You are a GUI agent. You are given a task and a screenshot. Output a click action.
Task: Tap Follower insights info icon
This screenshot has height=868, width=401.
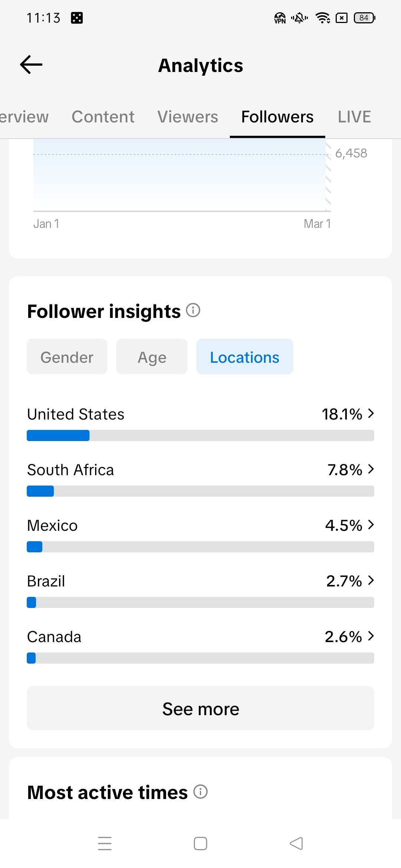point(193,310)
